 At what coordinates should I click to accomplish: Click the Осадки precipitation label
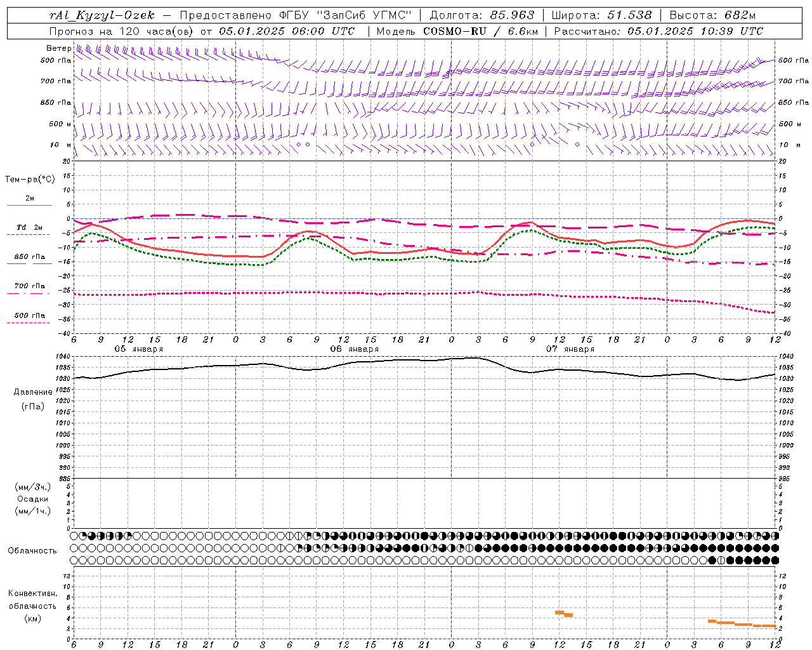(32, 499)
